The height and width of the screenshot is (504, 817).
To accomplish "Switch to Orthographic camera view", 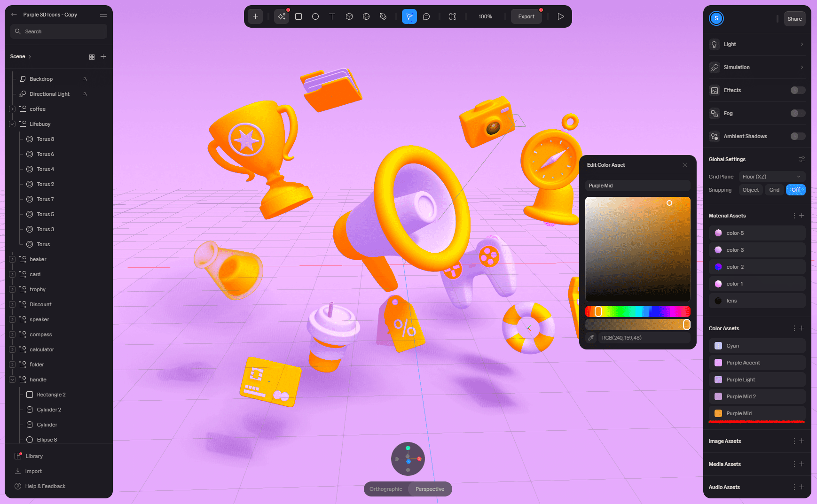I will point(386,489).
